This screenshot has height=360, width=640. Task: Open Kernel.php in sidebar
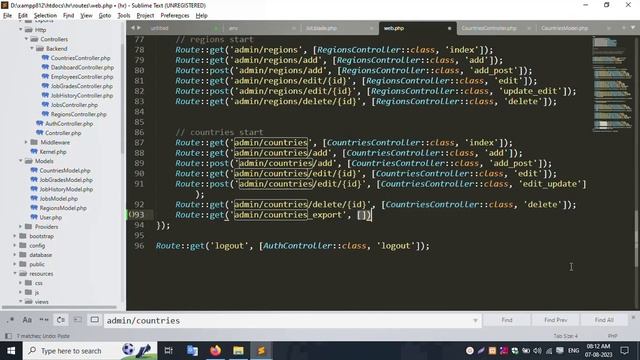click(53, 152)
